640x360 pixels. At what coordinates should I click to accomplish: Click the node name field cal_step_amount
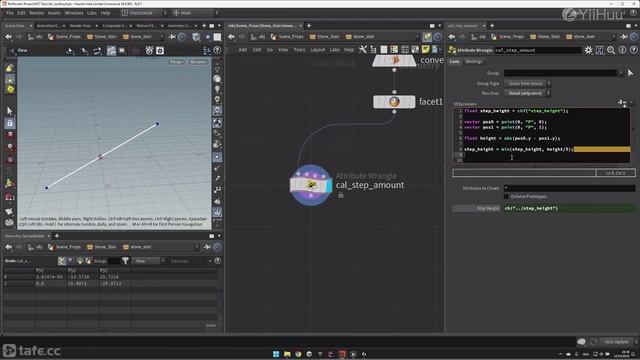click(x=538, y=50)
